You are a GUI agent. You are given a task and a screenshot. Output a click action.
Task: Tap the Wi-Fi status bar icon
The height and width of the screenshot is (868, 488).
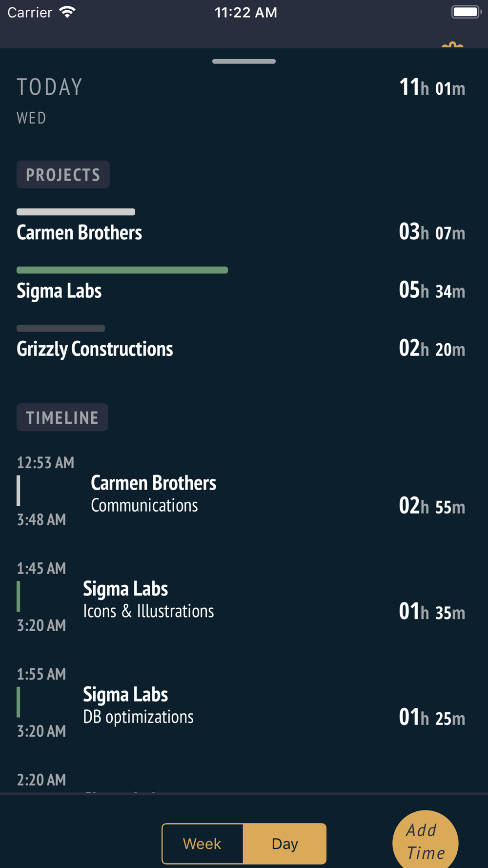[67, 12]
